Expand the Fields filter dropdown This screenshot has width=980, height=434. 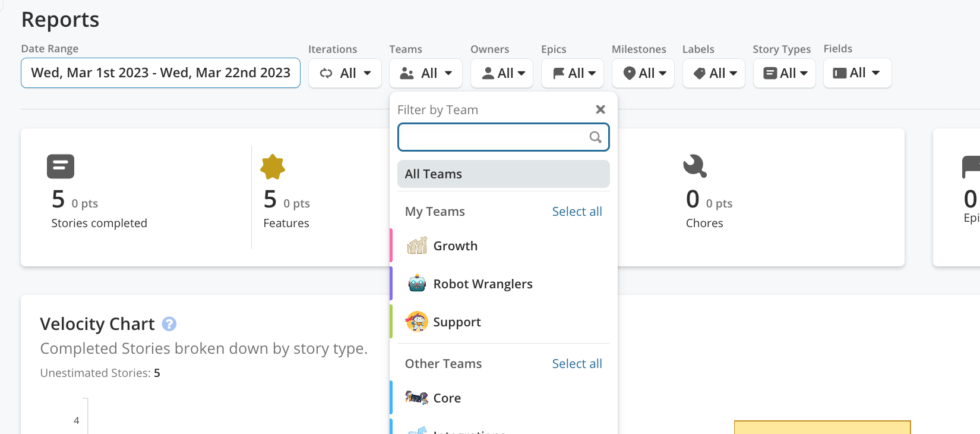point(858,73)
